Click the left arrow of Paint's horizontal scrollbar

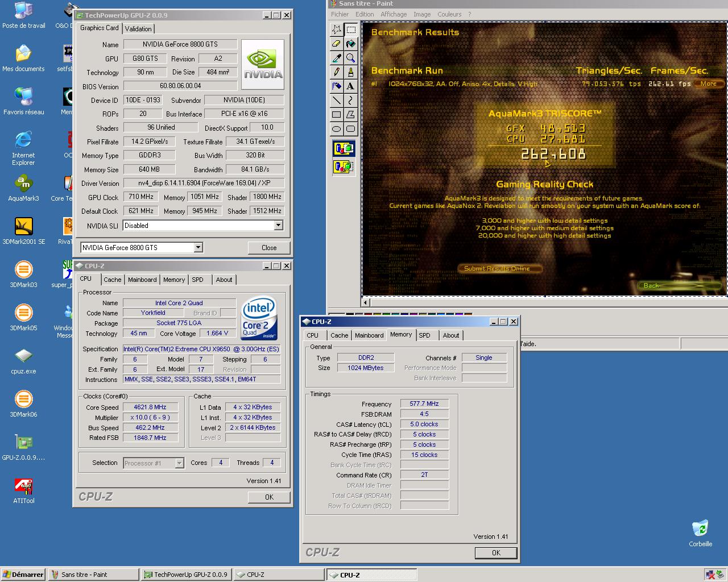(366, 302)
